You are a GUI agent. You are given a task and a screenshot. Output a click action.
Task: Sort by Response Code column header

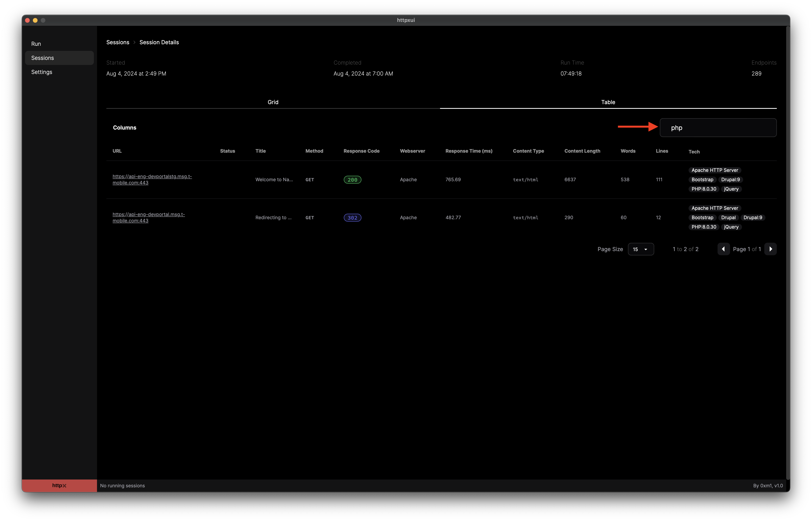[x=361, y=151]
